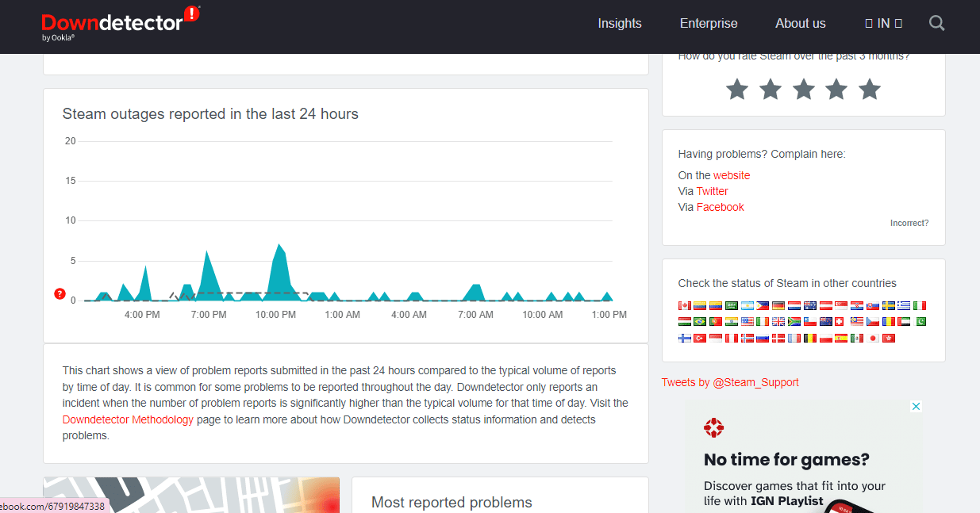
Task: Select the Norway flag
Action: (x=747, y=339)
